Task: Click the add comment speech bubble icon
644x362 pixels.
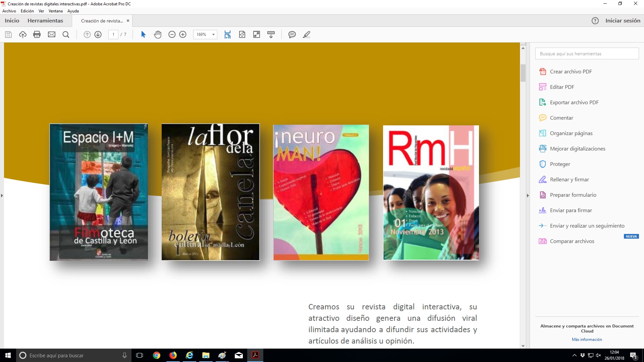Action: (x=292, y=35)
